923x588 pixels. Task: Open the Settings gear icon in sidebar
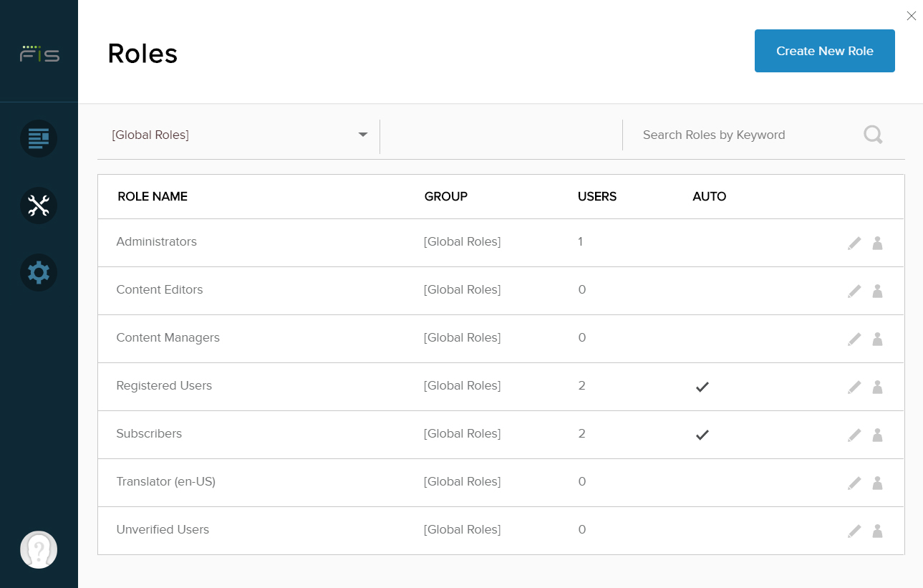click(x=39, y=273)
